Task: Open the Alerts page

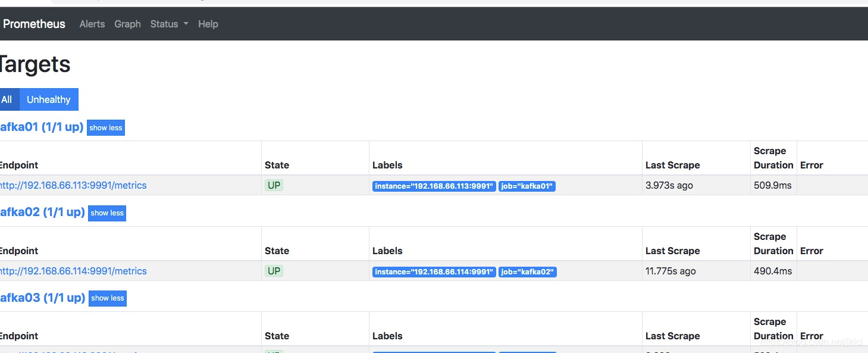Action: click(x=92, y=24)
